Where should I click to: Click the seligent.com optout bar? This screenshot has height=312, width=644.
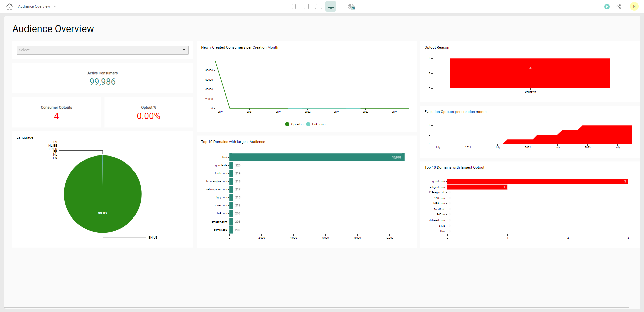(x=477, y=187)
